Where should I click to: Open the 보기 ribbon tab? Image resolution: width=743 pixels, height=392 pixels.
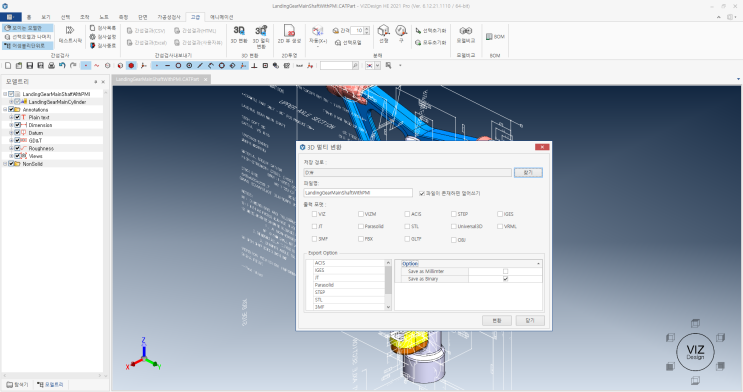(45, 17)
